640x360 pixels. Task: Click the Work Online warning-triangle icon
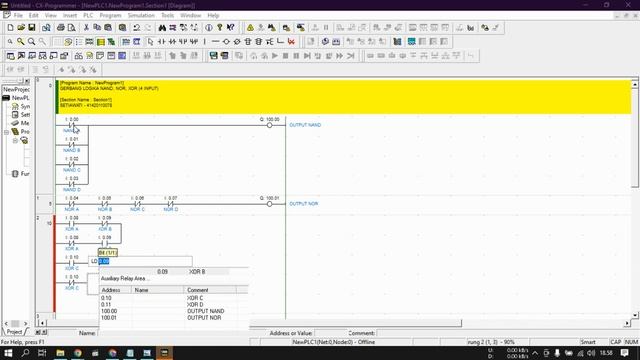point(250,28)
